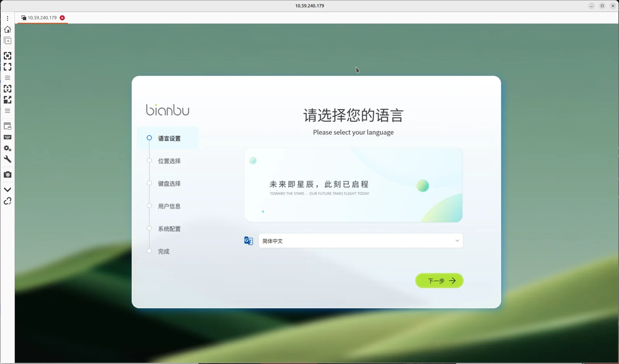This screenshot has height=364, width=619.
Task: Open preferences with the gears icon
Action: (7, 148)
